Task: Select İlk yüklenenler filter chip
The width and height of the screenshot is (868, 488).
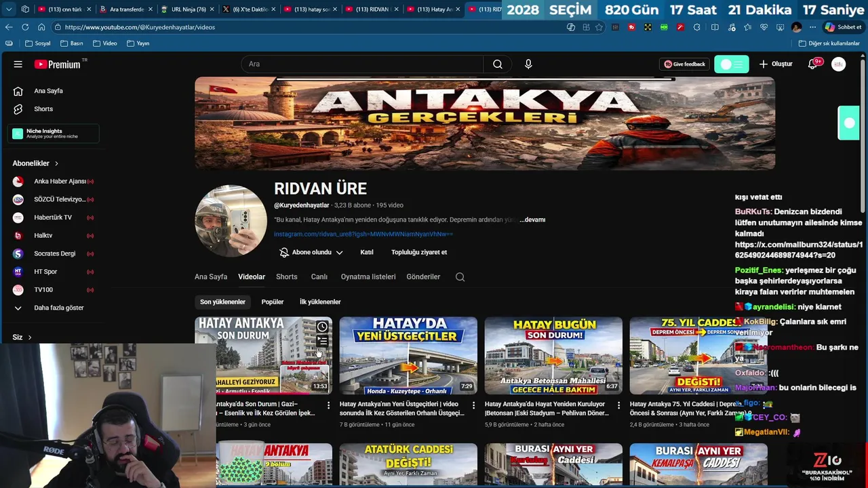Action: pos(320,302)
